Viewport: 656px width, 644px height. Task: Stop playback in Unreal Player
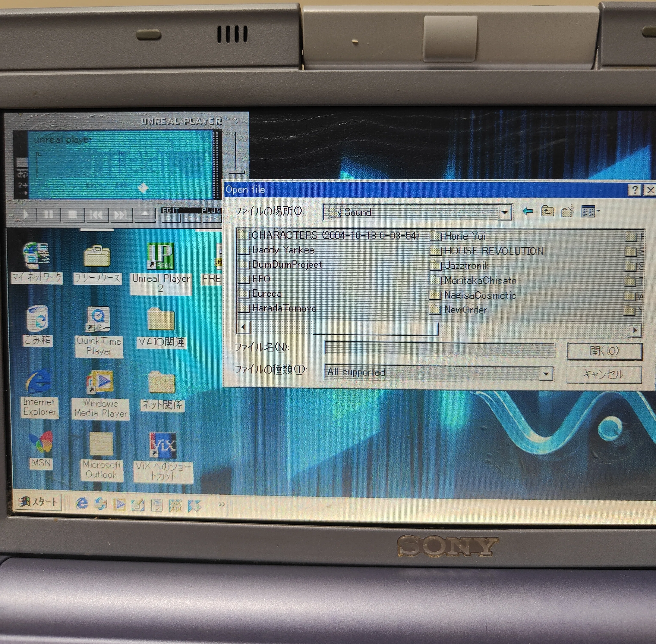(x=73, y=215)
